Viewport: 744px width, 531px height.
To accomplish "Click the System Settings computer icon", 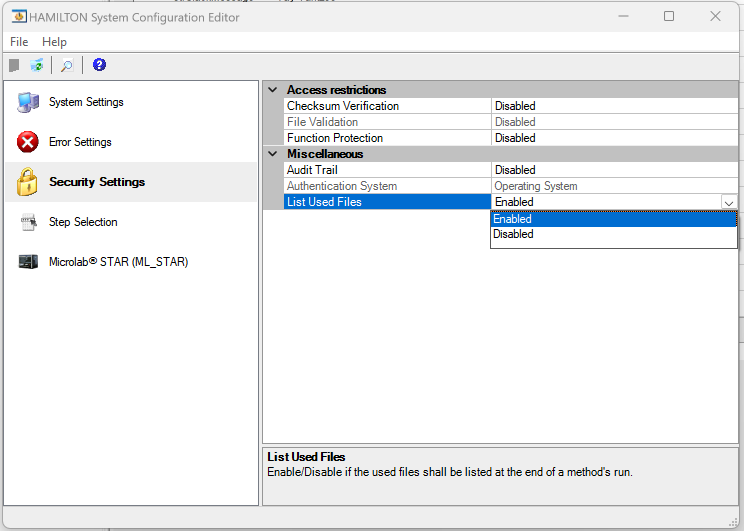I will [28, 102].
